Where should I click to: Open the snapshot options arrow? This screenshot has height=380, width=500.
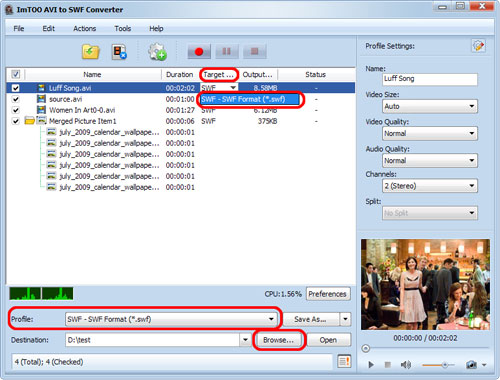point(484,365)
